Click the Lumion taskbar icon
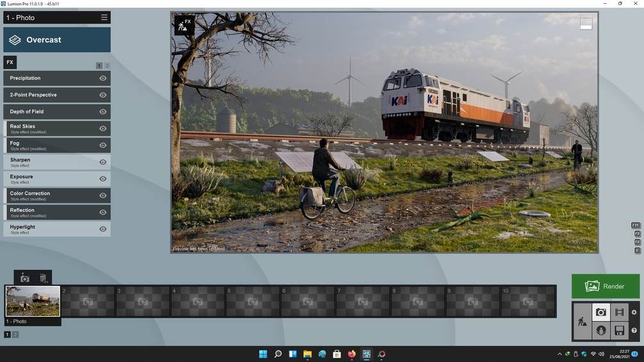 pyautogui.click(x=367, y=354)
